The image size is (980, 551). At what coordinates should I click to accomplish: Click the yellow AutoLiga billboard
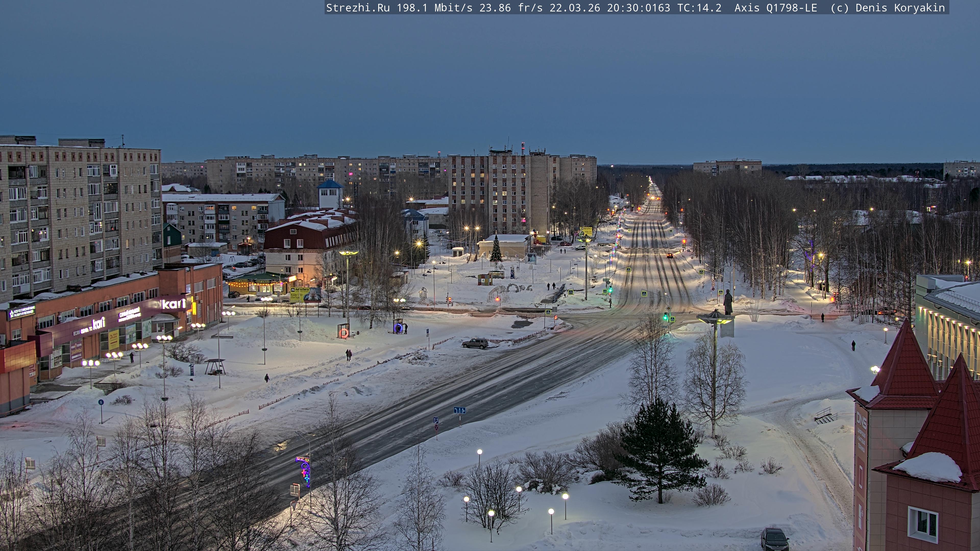299,294
